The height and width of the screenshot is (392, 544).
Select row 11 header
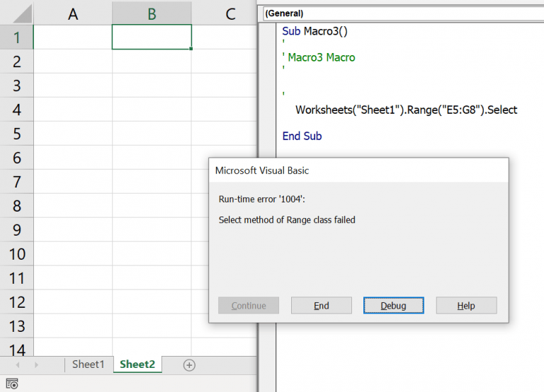pos(17,278)
